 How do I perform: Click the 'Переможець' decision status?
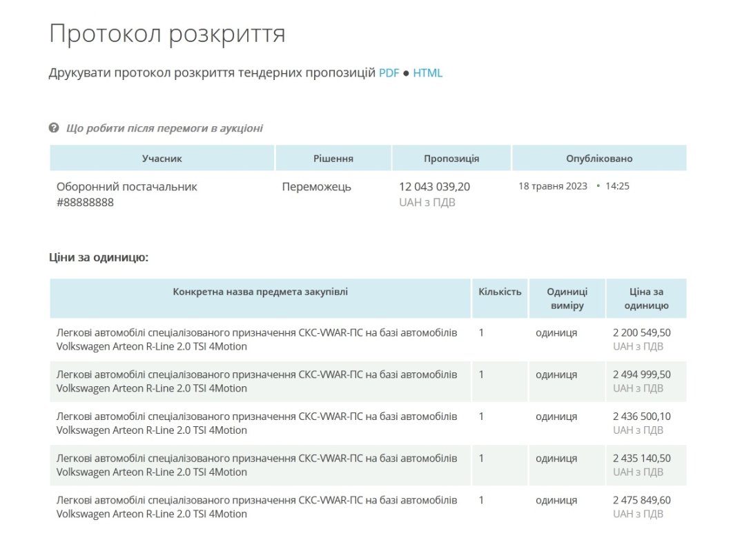316,187
